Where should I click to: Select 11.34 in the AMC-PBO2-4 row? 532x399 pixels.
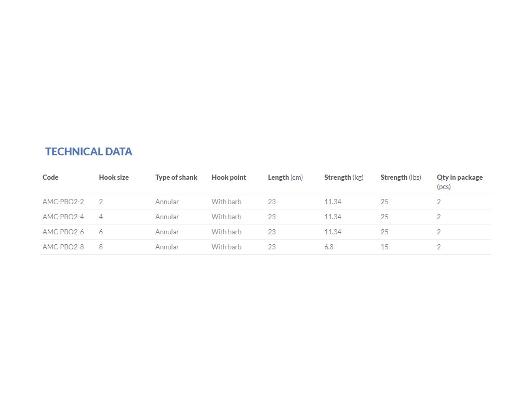(x=332, y=217)
